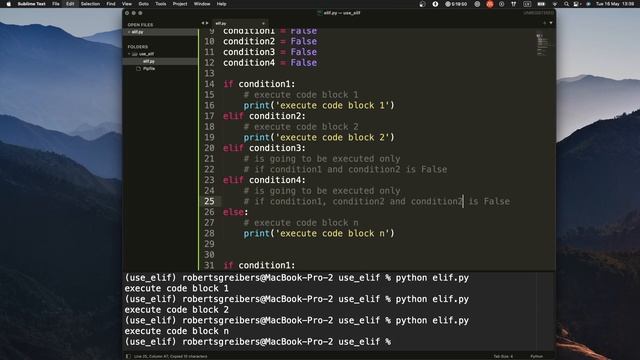
Task: Click the use_elif folder icon
Action: point(135,54)
